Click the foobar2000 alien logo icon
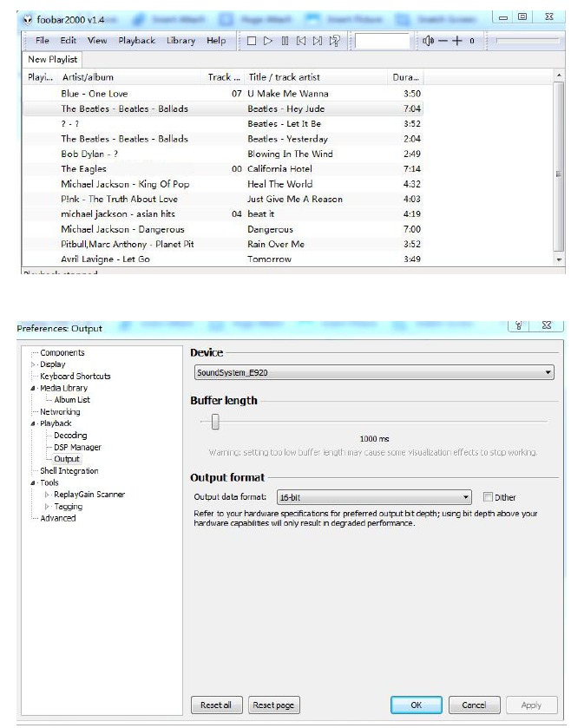 coord(28,19)
